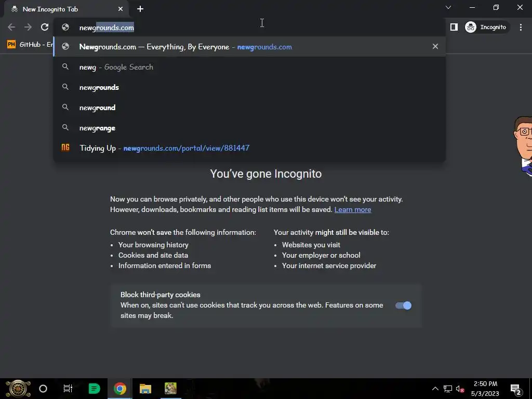Click the 'You've gone Incognito' heading
532x399 pixels.
point(265,174)
